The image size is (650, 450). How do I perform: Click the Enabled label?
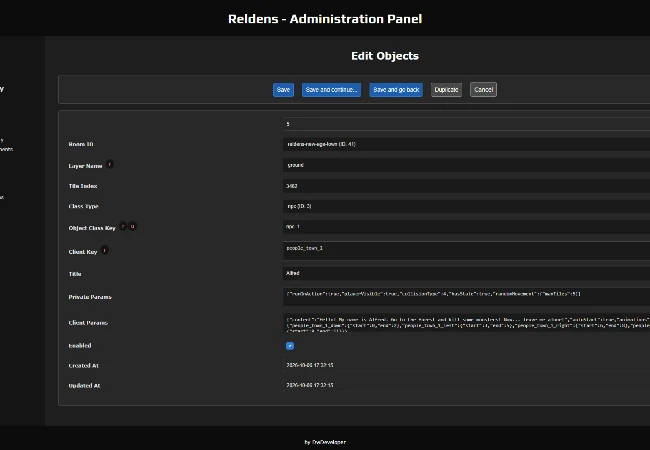tap(80, 346)
